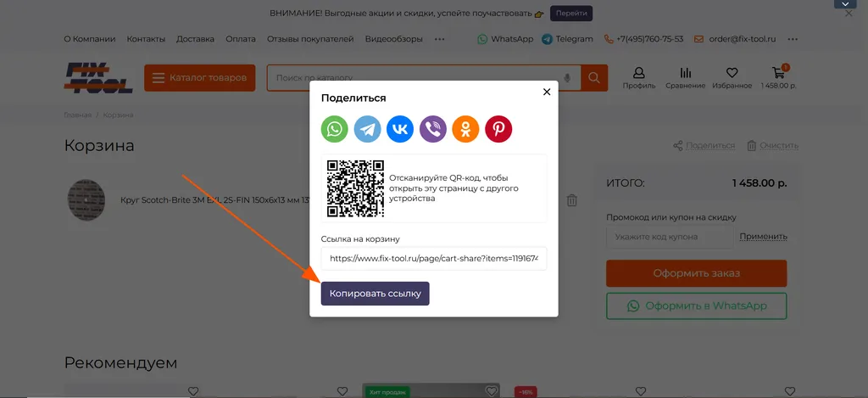Click the QR code image
Screen dimensions: 868x398
click(355, 188)
